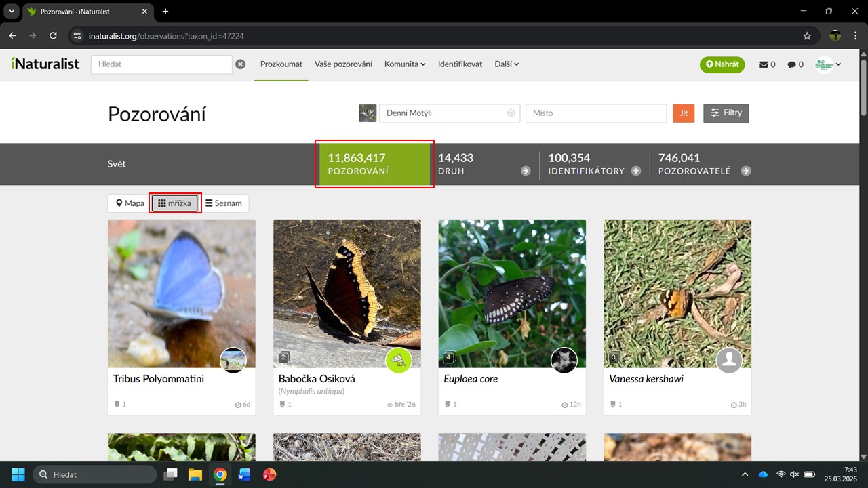This screenshot has height=488, width=868.
Task: Click the arrow icon next to Identifikátory
Action: [636, 171]
